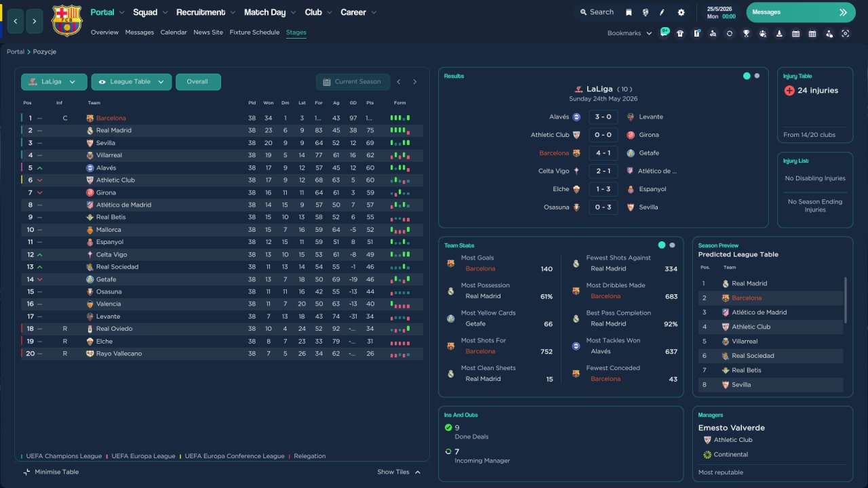
Task: Click the Portal breadcrumb link
Action: (16, 52)
